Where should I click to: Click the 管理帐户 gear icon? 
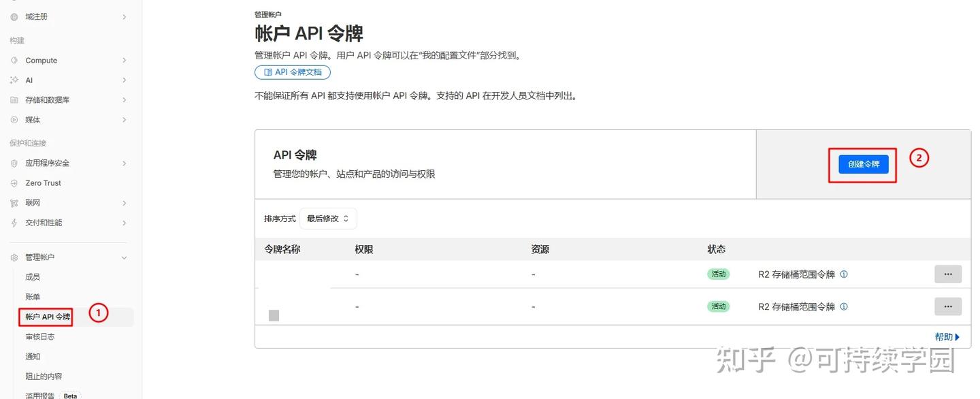[14, 257]
